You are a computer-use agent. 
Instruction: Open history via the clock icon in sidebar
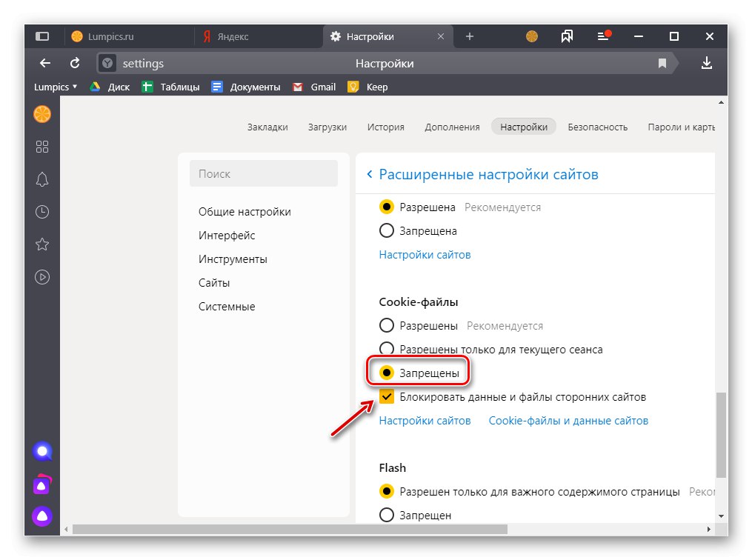tap(41, 212)
